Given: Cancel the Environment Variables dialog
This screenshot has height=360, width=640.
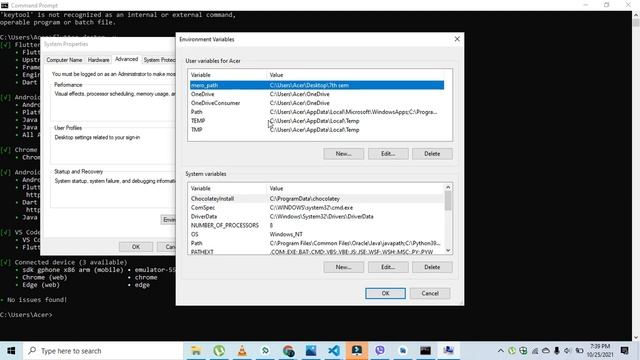Looking at the screenshot, I should [430, 293].
